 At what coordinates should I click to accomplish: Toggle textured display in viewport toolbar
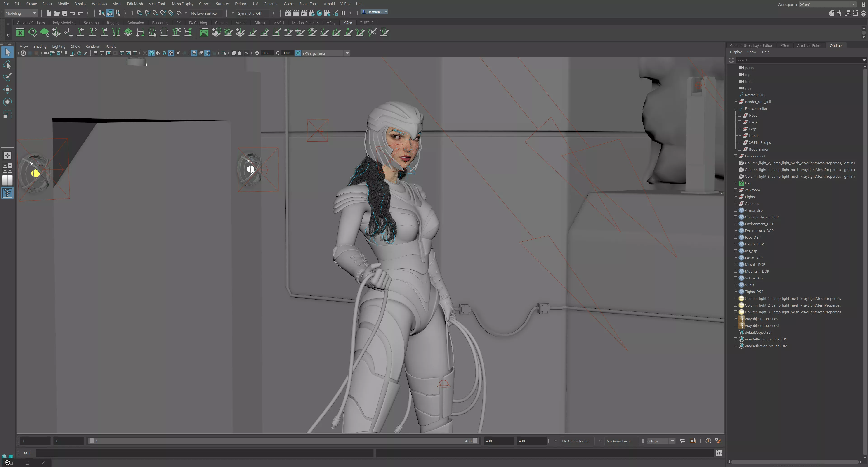pos(171,53)
